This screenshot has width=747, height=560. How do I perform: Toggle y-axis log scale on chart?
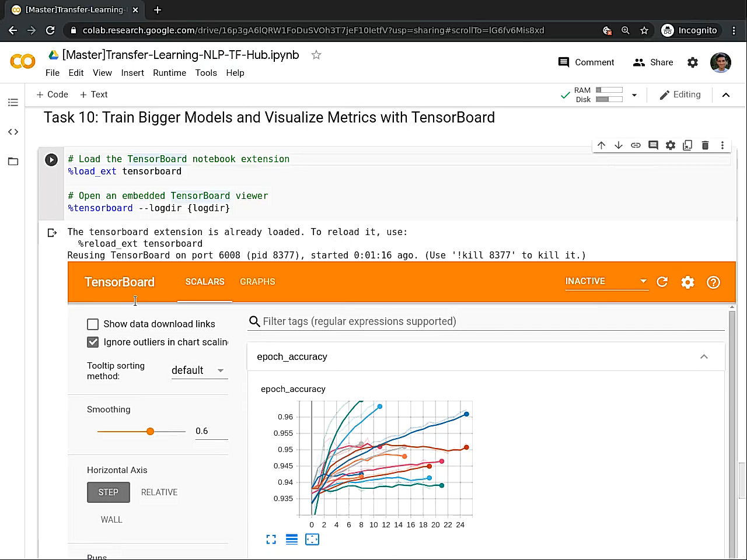(x=292, y=540)
